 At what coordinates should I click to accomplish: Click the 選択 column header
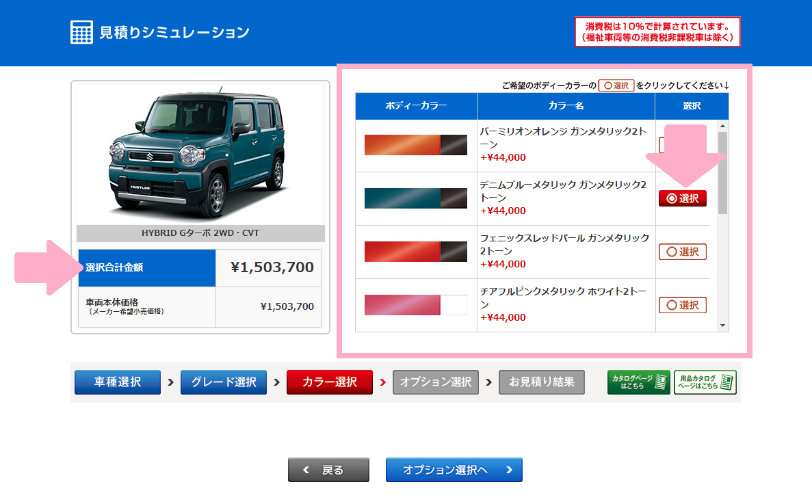692,106
